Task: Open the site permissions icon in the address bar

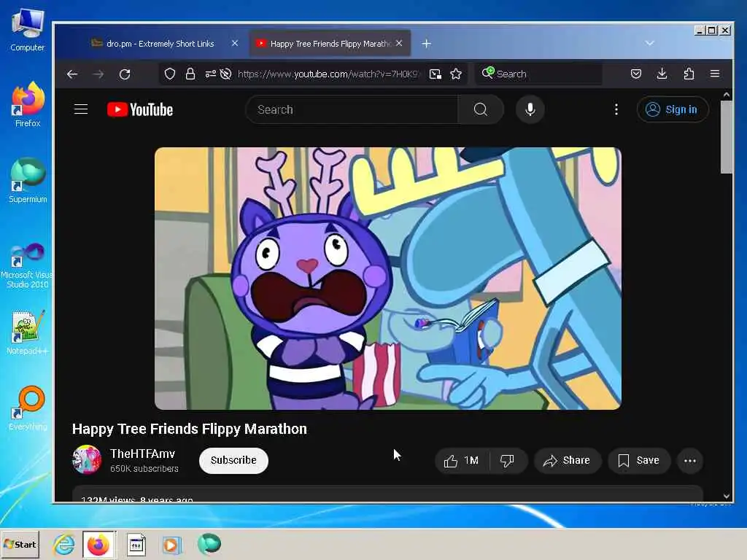Action: 210,74
